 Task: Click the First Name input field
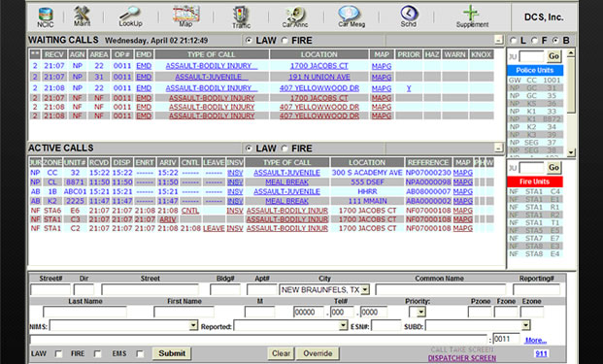184,312
